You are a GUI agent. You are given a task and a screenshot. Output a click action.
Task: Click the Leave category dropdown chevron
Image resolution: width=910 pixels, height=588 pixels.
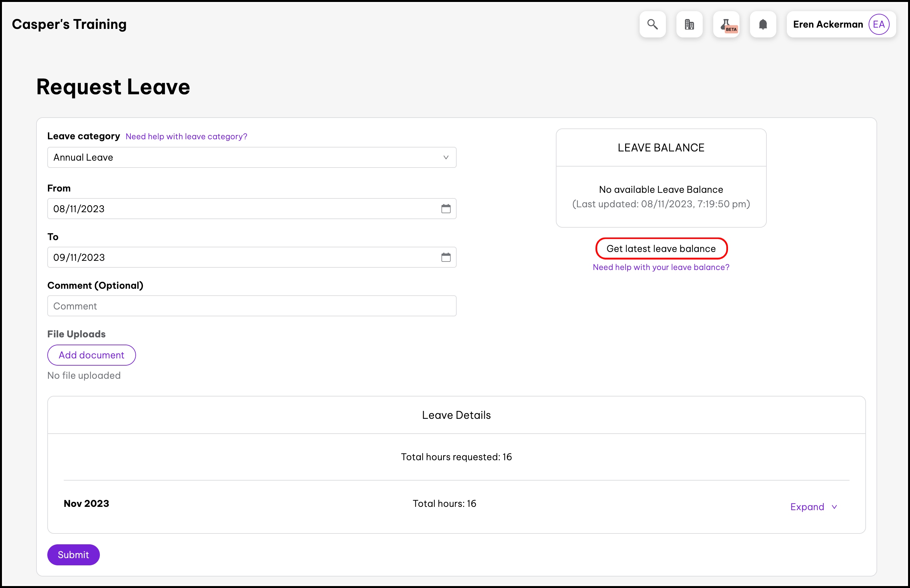coord(446,157)
